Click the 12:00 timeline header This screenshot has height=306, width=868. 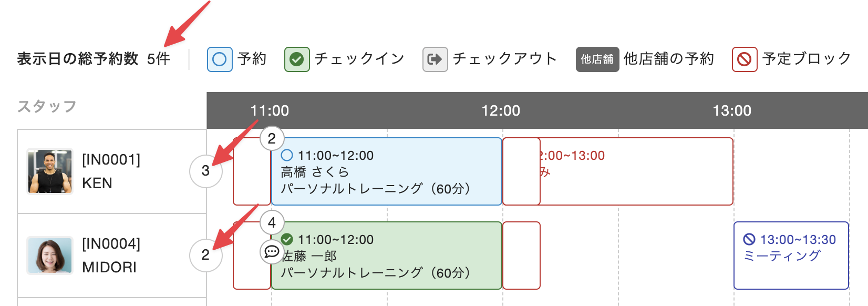[501, 110]
